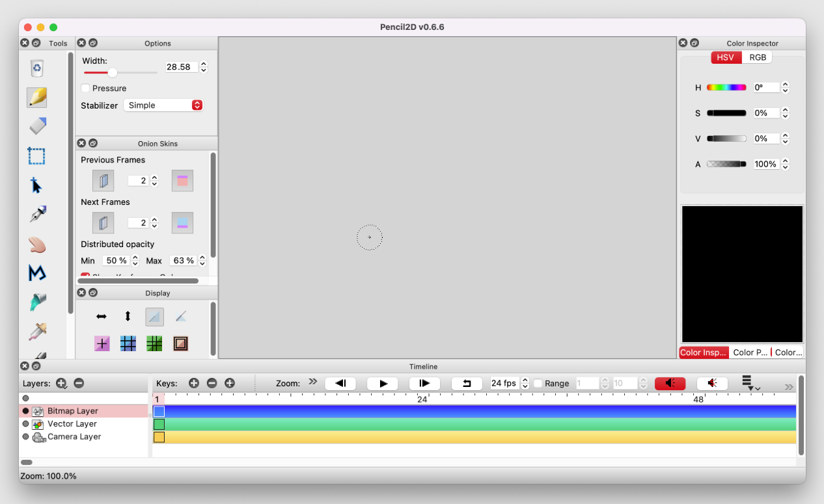Toggle Bitmap Layer visibility dot
The height and width of the screenshot is (504, 824).
click(26, 411)
